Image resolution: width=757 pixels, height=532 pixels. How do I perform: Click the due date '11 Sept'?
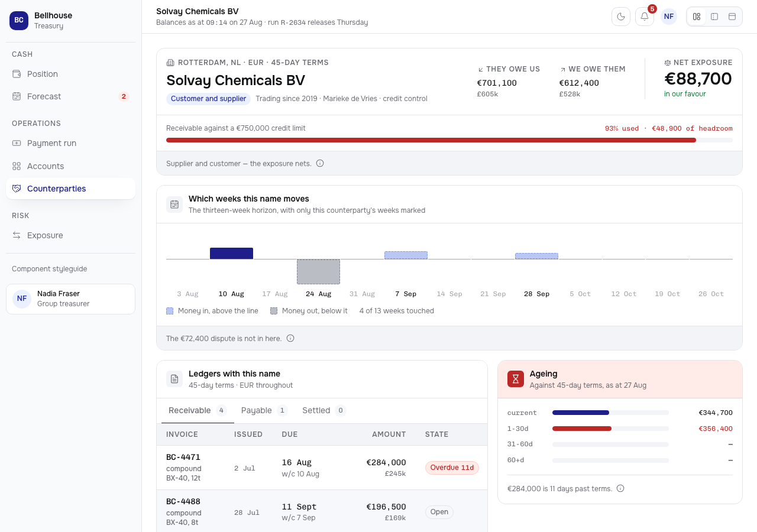[299, 507]
